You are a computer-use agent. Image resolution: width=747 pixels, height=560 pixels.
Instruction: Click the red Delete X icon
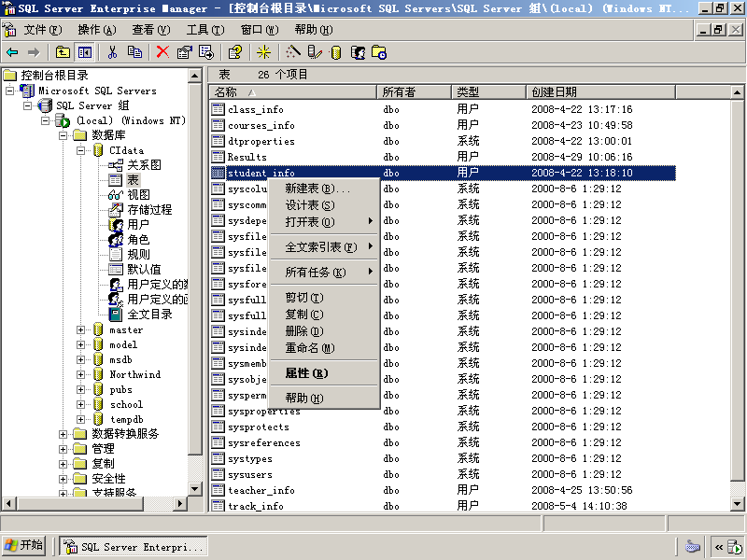pos(162,52)
